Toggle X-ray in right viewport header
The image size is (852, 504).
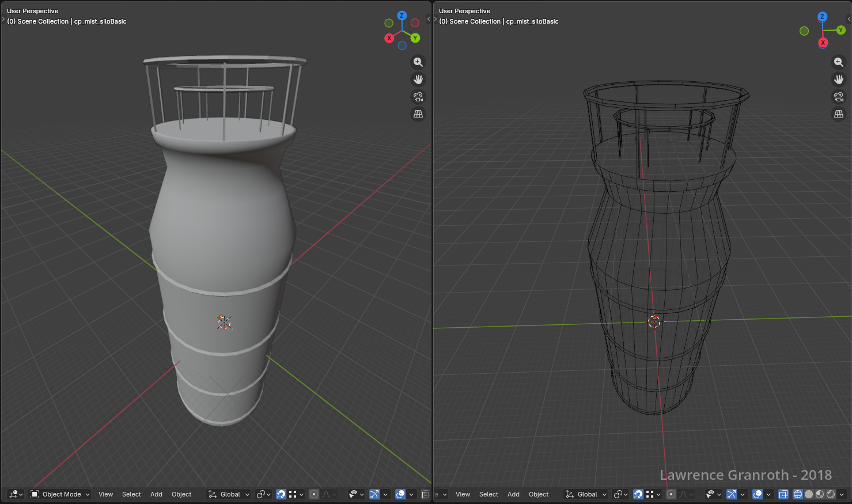coord(783,494)
